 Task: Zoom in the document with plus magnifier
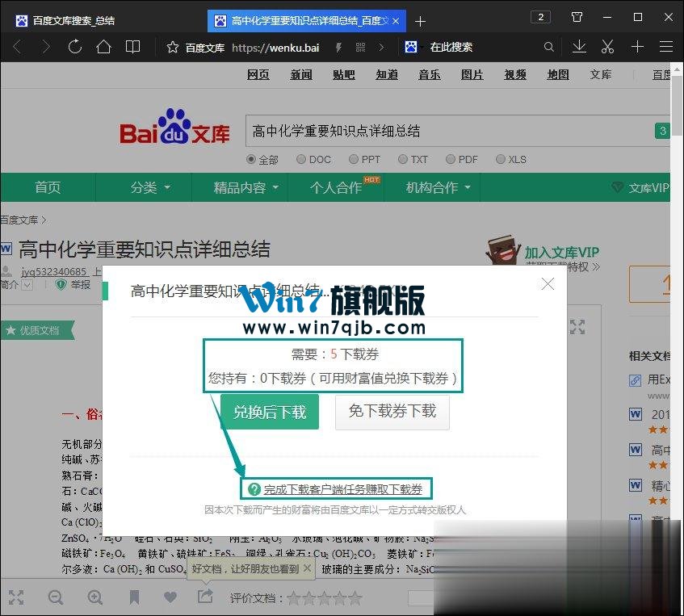[95, 597]
